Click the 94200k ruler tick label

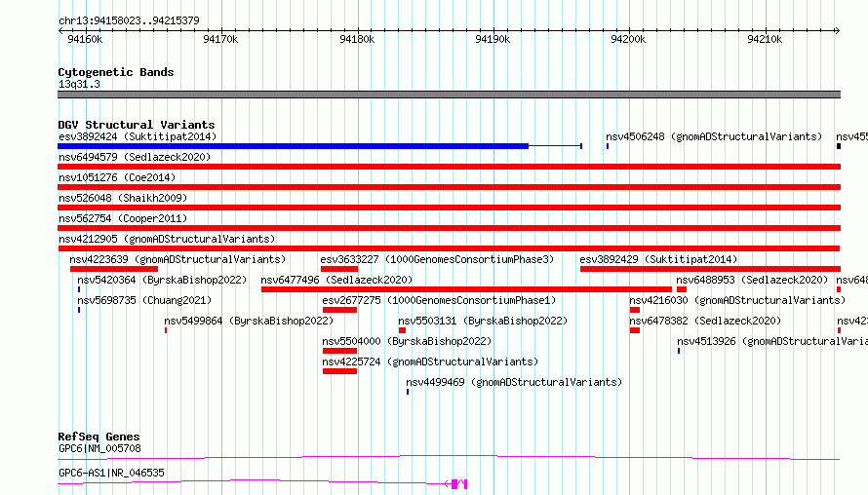pos(628,39)
